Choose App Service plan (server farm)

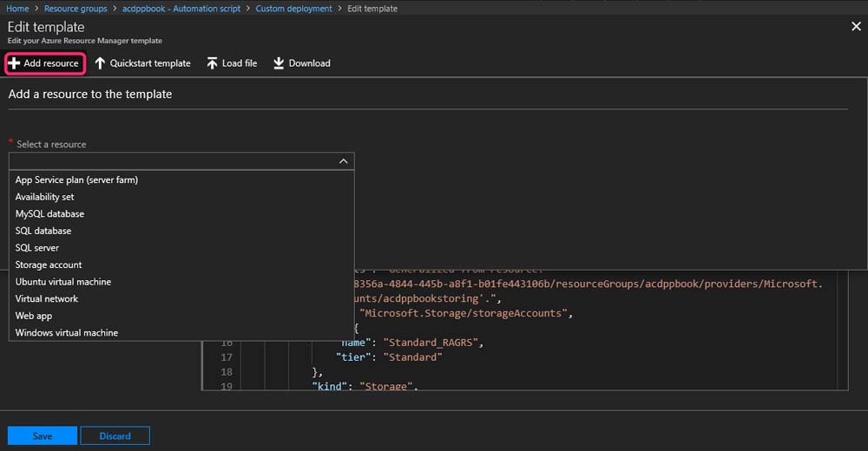[x=76, y=180]
